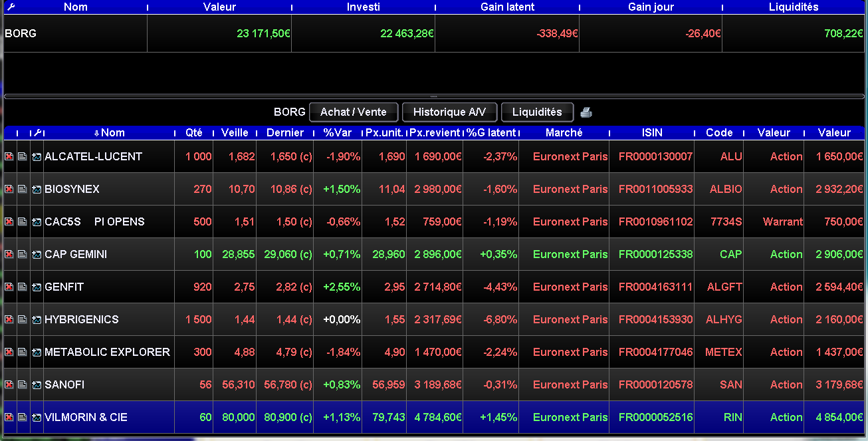Open the CAP GEMINI document icon

tap(23, 254)
